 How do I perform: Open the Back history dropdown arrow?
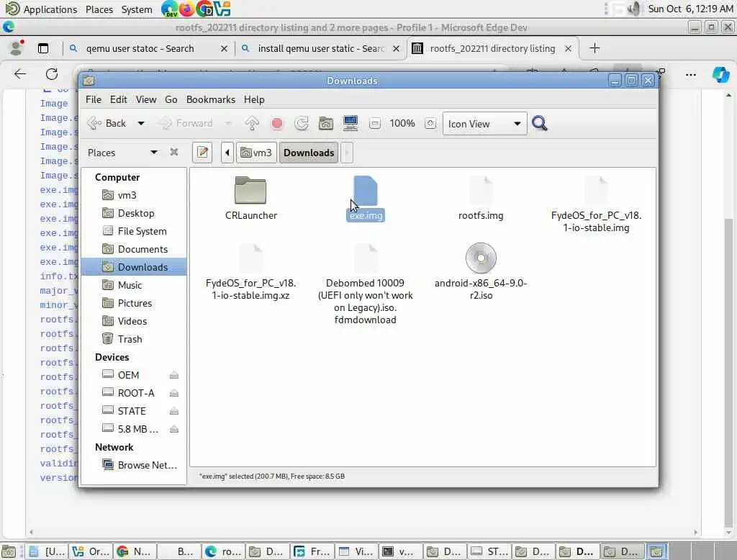pyautogui.click(x=141, y=124)
